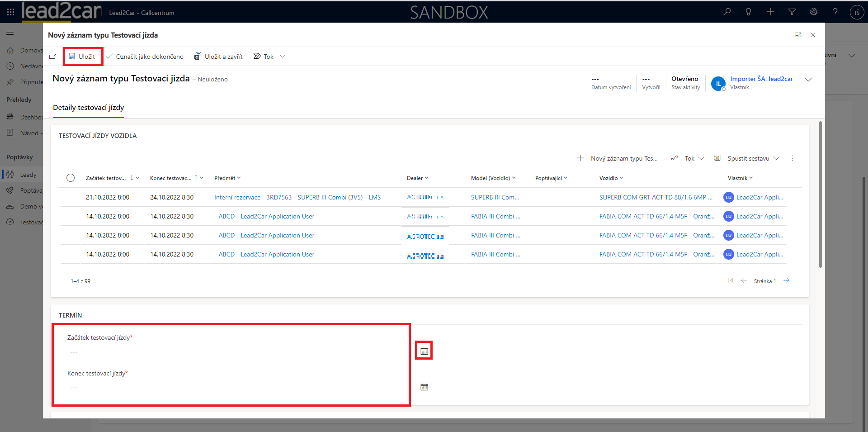The width and height of the screenshot is (868, 432).
Task: Select Leady in the left navigation
Action: tap(28, 175)
